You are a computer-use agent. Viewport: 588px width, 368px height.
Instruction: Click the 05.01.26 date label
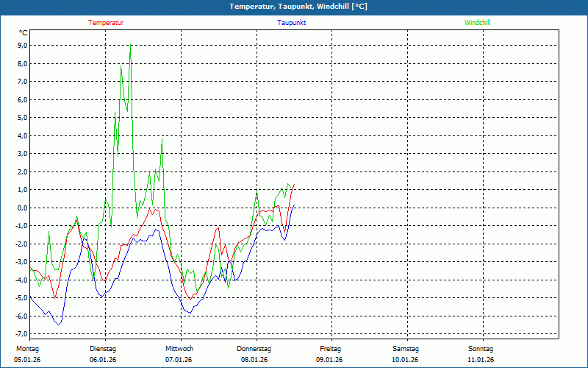27,360
